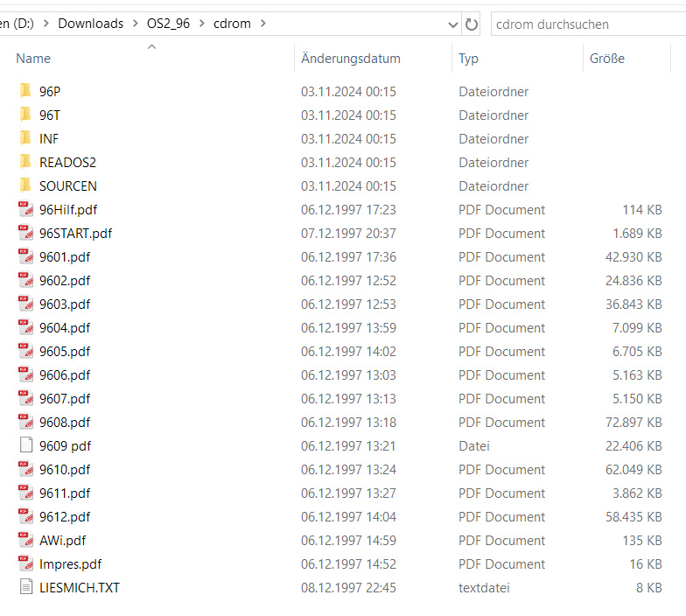Click the size value 72.897 KB
This screenshot has height=616, width=686.
click(633, 422)
